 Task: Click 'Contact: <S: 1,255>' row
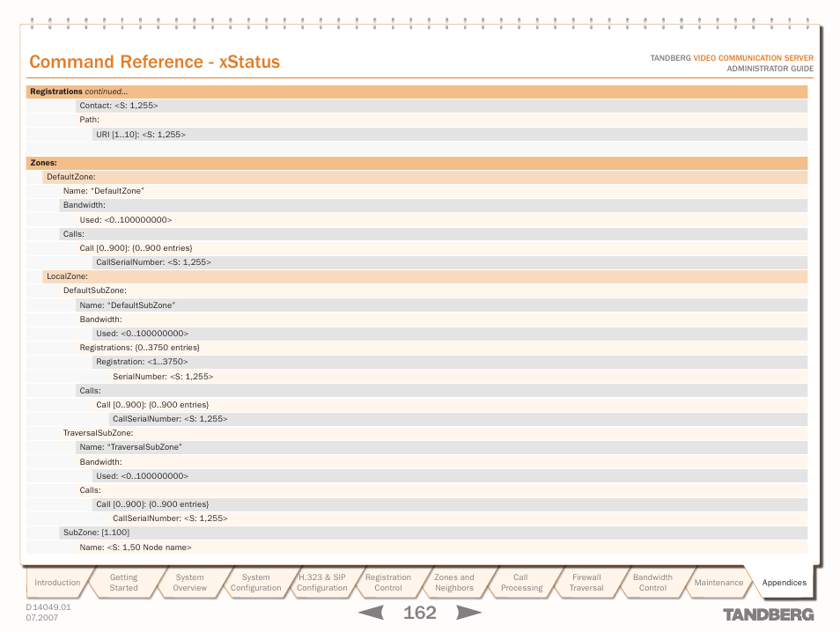(x=441, y=106)
